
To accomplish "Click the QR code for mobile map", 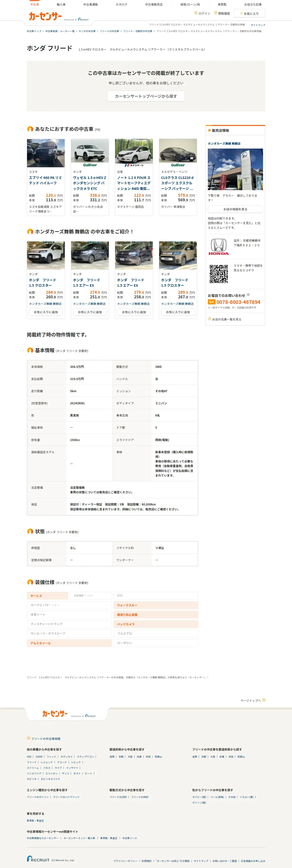I will click(x=219, y=274).
